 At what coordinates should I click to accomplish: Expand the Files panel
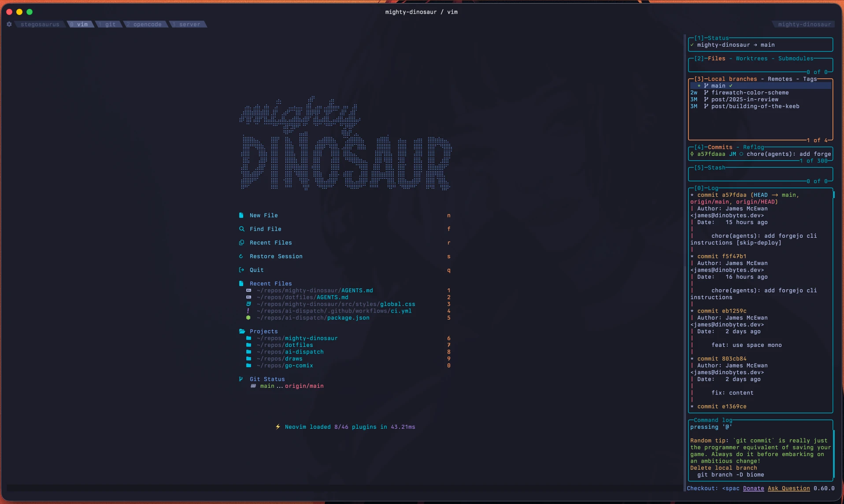717,58
